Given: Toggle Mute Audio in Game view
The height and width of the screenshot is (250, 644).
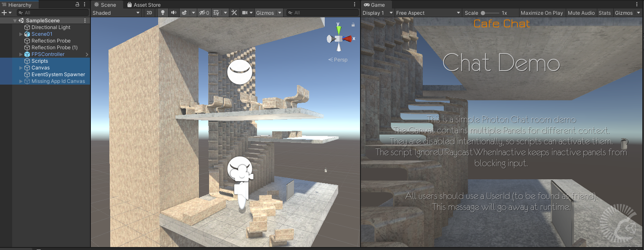Looking at the screenshot, I should click(x=581, y=13).
